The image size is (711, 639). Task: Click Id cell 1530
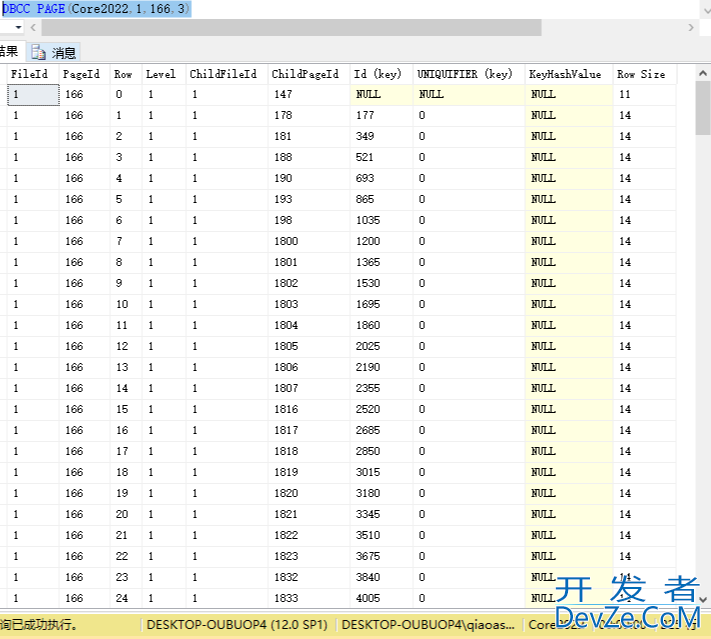tap(381, 283)
